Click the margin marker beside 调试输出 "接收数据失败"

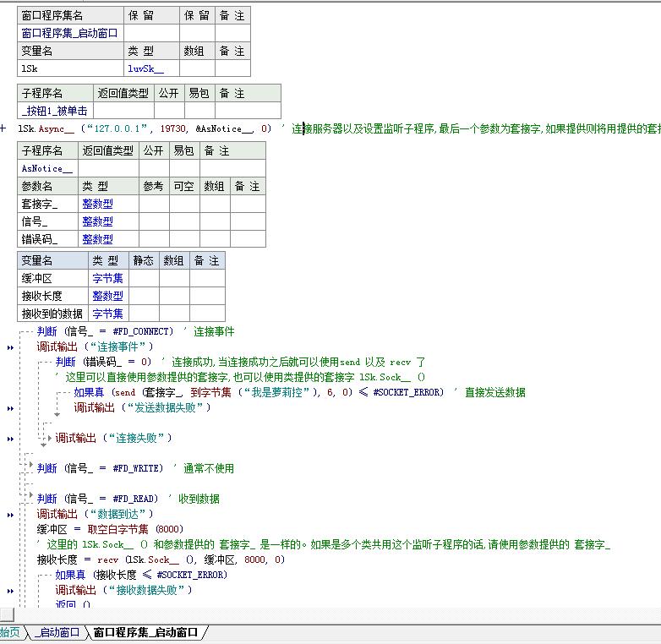click(x=11, y=591)
